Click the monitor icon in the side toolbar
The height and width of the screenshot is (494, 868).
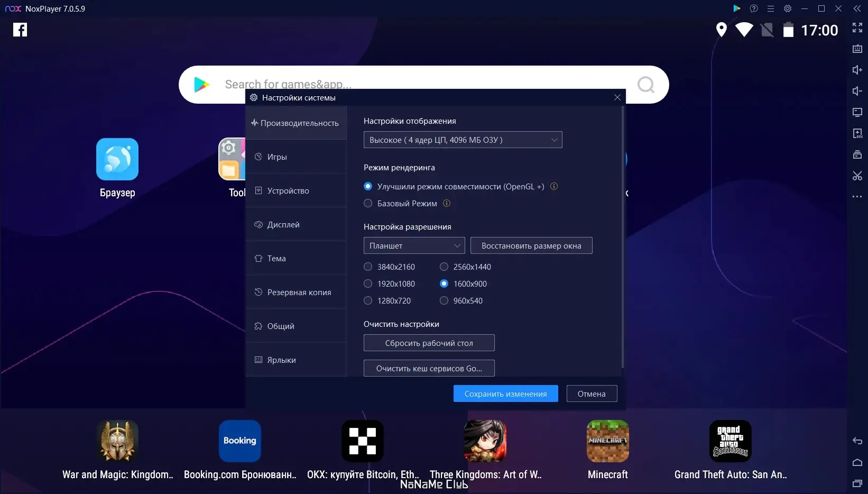857,112
